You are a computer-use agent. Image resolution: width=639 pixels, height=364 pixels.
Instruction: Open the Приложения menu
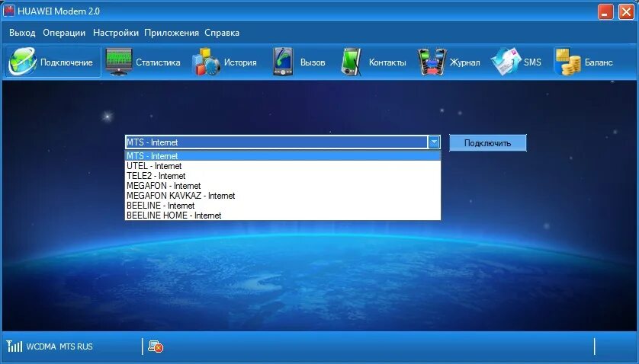(172, 33)
